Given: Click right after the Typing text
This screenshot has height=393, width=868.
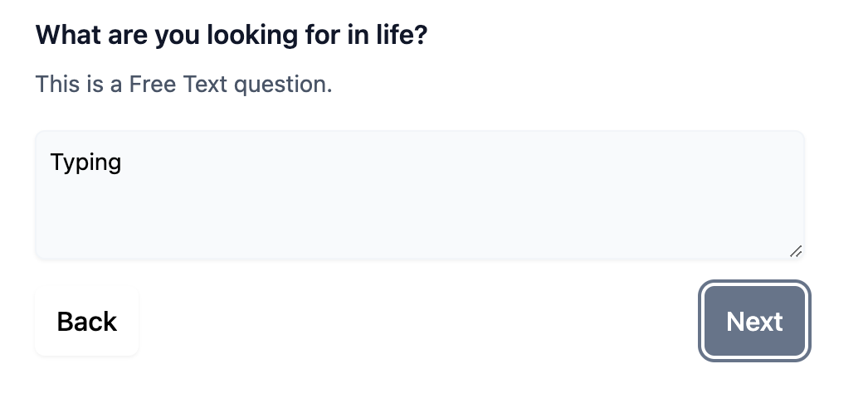Looking at the screenshot, I should pos(123,163).
